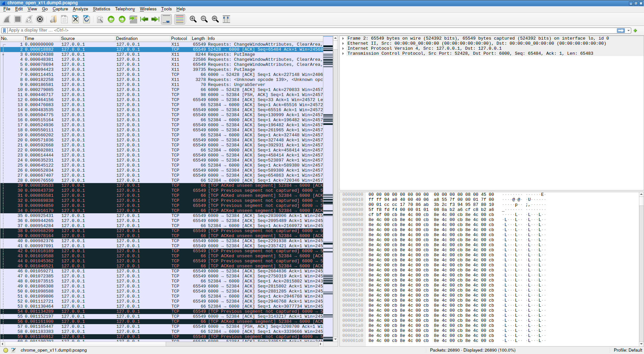Find a packet magnifier icon
Viewport: 644px width, 354px height.
coord(100,19)
